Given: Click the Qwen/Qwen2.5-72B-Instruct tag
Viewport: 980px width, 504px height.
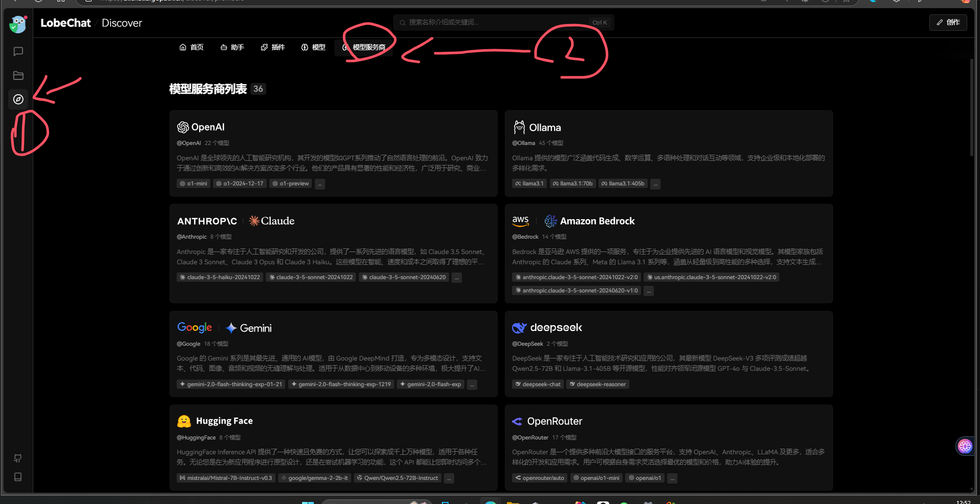Looking at the screenshot, I should [397, 478].
